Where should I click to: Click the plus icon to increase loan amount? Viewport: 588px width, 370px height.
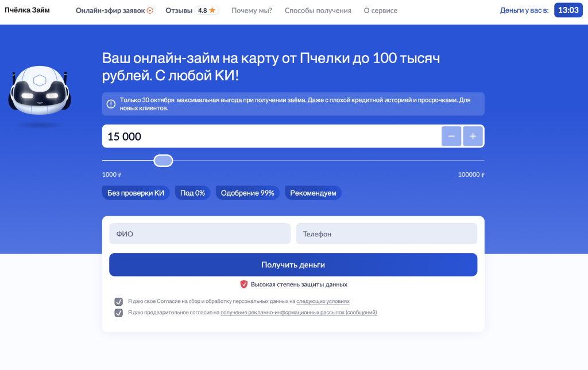pyautogui.click(x=473, y=136)
